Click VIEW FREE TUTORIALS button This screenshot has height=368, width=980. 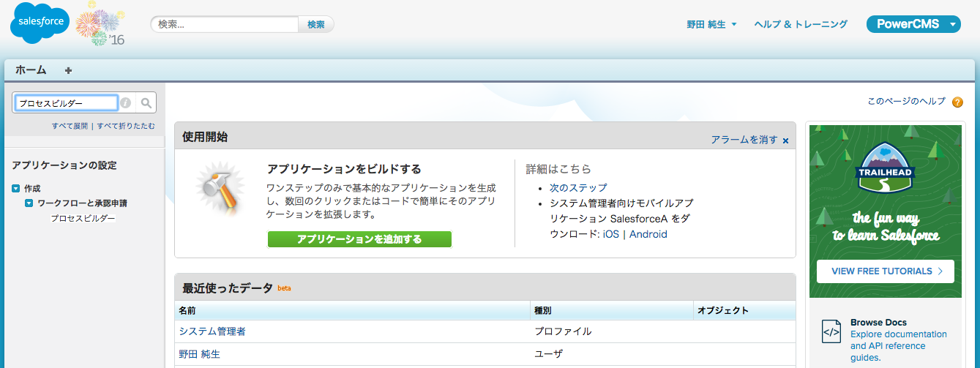point(886,271)
